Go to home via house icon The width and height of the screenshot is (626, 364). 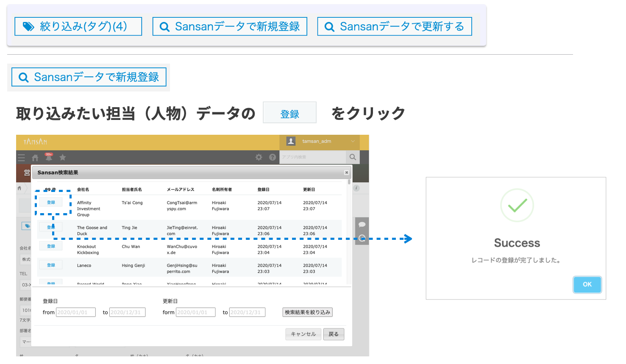pos(35,158)
